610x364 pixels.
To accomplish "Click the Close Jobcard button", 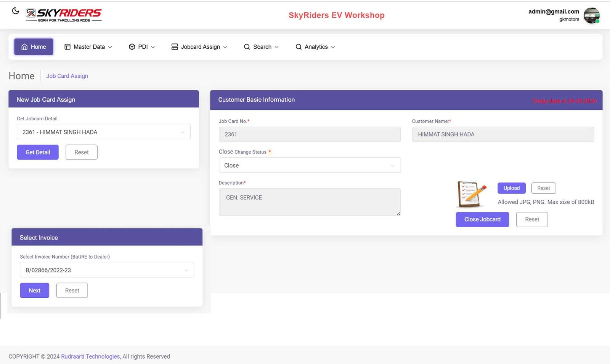I will [482, 219].
